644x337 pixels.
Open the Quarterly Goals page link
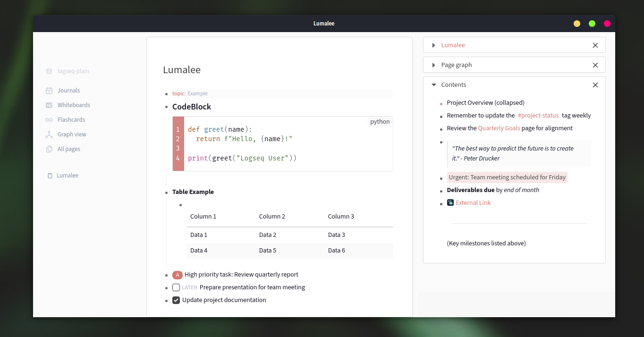tap(499, 128)
